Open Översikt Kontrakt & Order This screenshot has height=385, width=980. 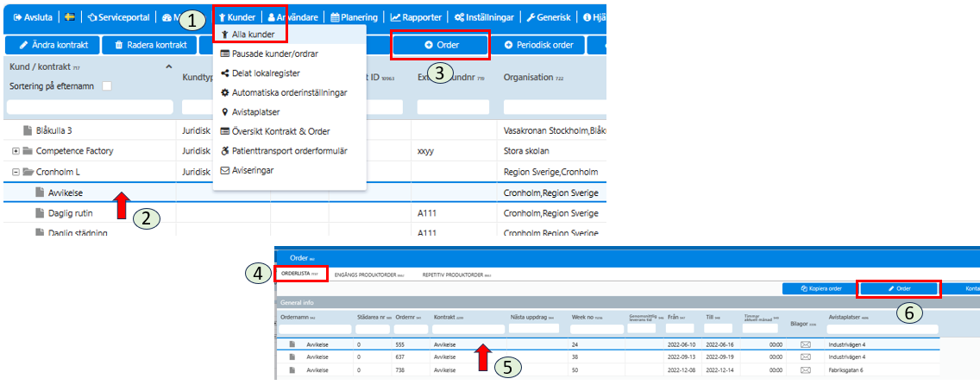point(275,132)
